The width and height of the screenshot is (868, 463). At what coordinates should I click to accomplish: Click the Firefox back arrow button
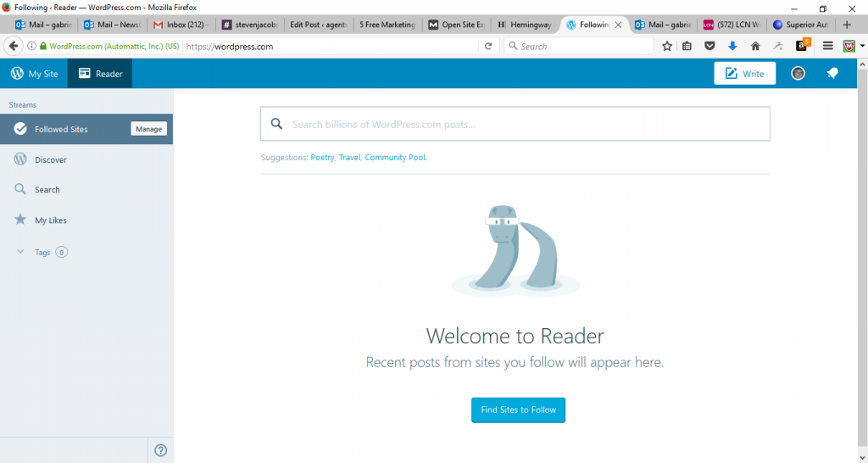pos(14,46)
